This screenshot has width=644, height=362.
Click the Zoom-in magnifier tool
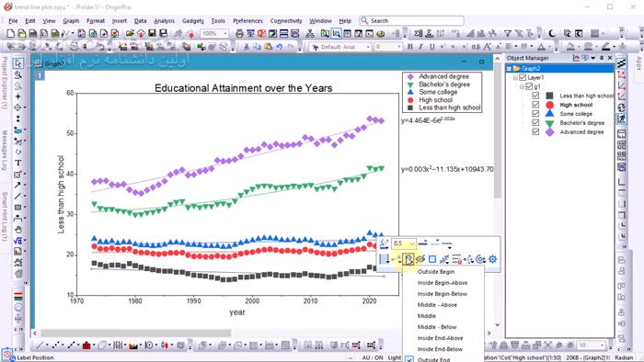[x=18, y=74]
